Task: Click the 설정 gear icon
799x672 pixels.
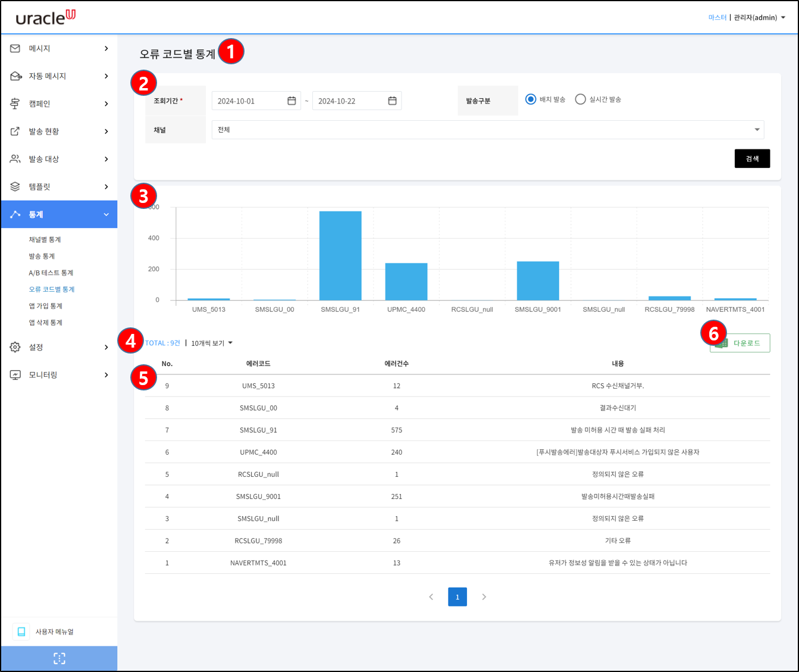Action: pyautogui.click(x=15, y=347)
